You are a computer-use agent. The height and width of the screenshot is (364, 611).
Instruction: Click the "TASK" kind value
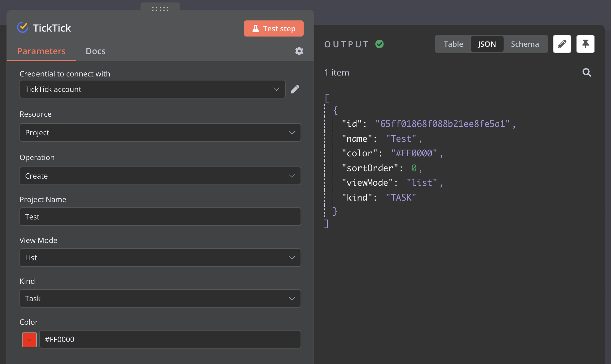[401, 197]
